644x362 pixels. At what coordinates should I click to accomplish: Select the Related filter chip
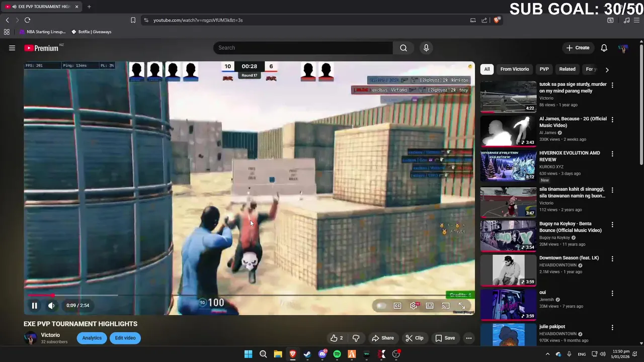point(567,69)
